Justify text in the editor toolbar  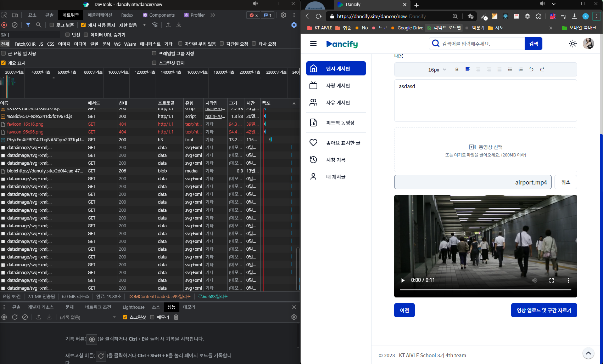(499, 69)
